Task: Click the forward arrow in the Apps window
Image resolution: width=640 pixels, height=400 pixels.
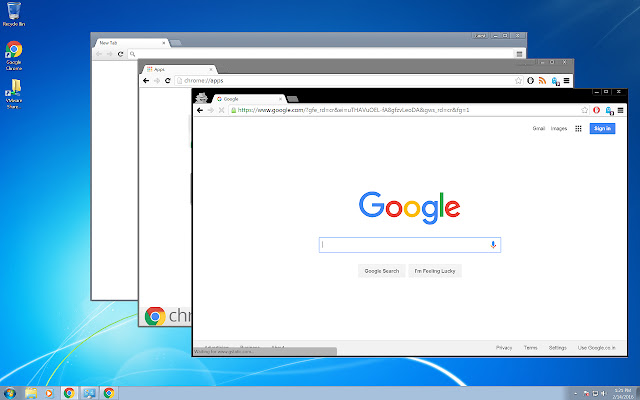Action: pyautogui.click(x=157, y=81)
